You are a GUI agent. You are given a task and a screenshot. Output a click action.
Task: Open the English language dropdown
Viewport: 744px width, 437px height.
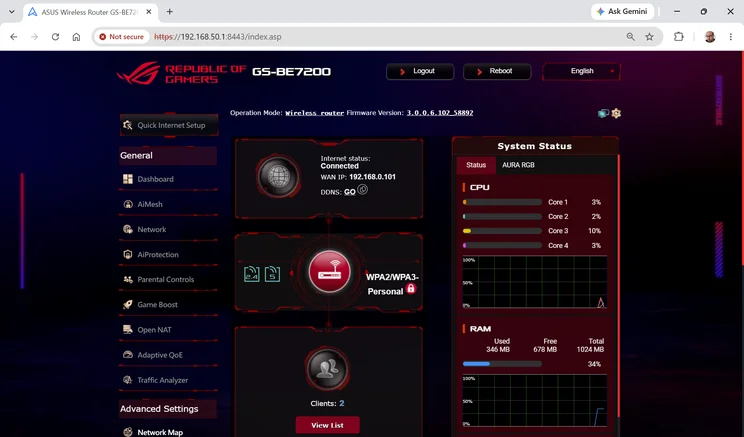coord(581,71)
